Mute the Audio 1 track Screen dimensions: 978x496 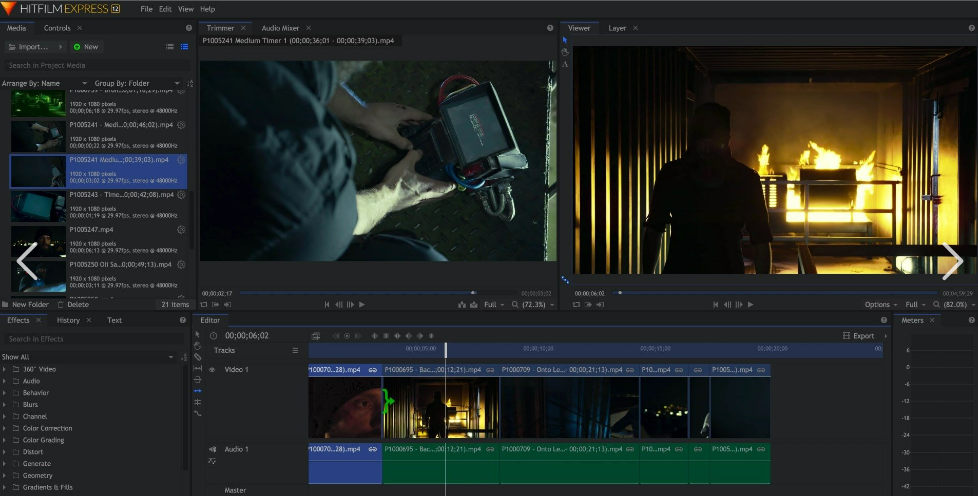click(x=212, y=449)
